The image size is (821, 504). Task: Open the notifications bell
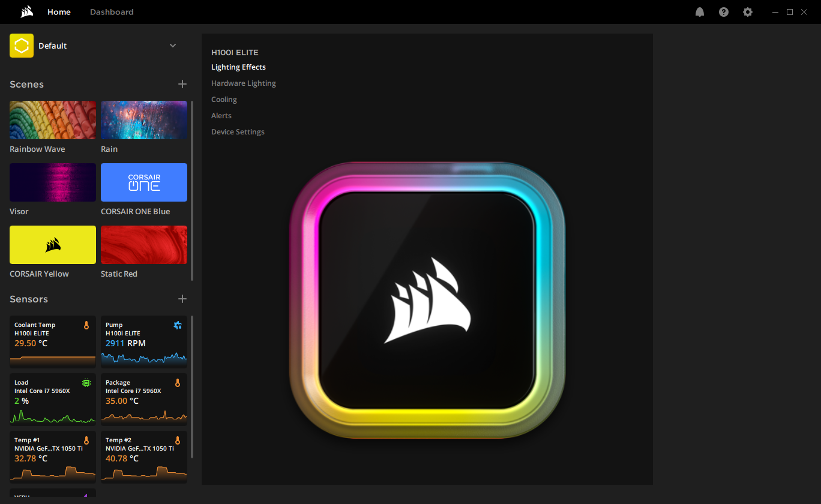pyautogui.click(x=700, y=12)
